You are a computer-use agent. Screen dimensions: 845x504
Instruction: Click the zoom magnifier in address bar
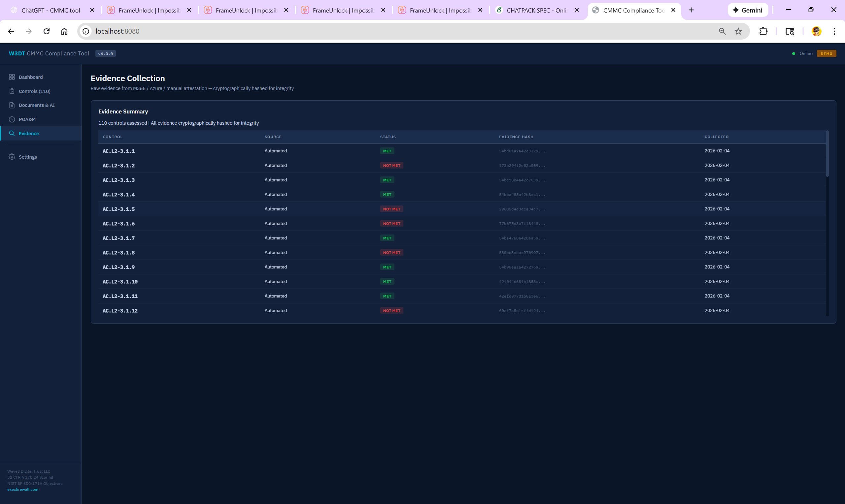coord(722,31)
